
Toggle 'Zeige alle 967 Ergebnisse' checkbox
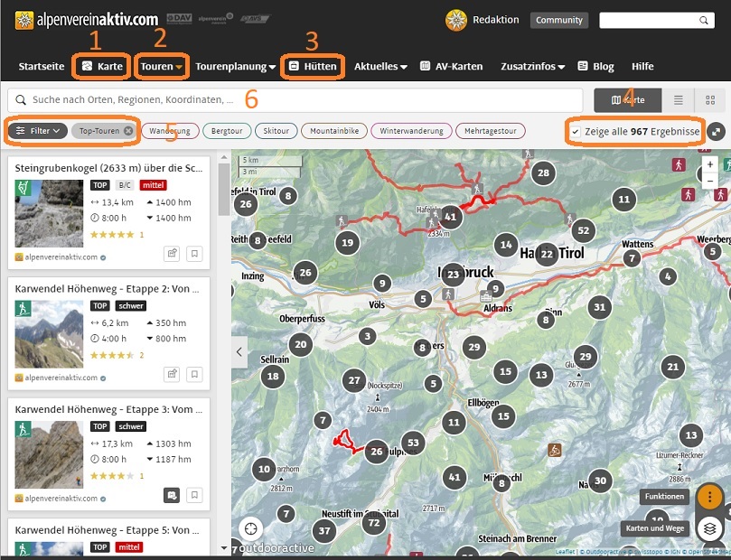pos(576,131)
